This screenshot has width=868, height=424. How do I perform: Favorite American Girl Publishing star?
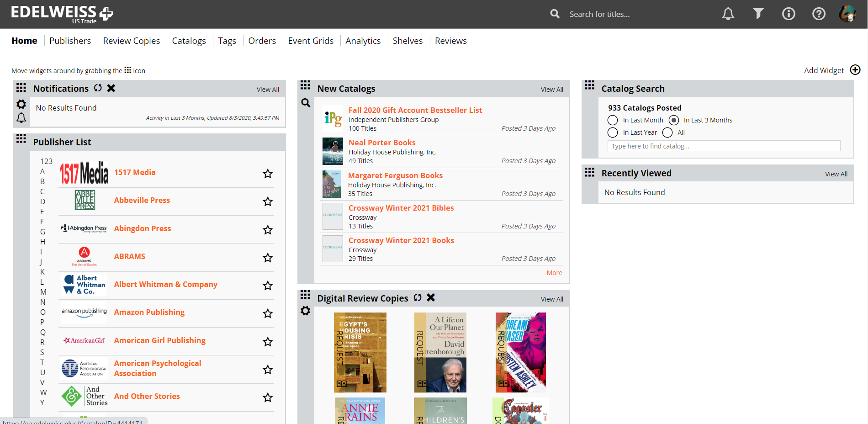pyautogui.click(x=268, y=342)
